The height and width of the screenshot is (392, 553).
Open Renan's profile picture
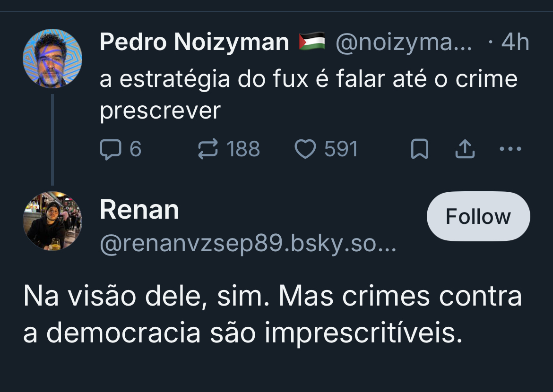pyautogui.click(x=52, y=221)
